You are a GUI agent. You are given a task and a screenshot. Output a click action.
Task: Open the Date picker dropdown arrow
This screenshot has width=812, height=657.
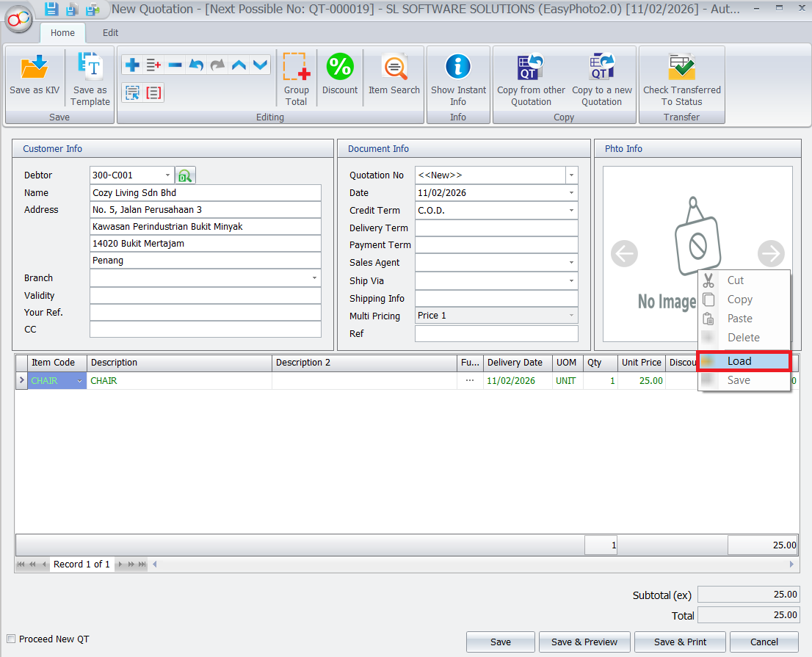click(x=571, y=193)
